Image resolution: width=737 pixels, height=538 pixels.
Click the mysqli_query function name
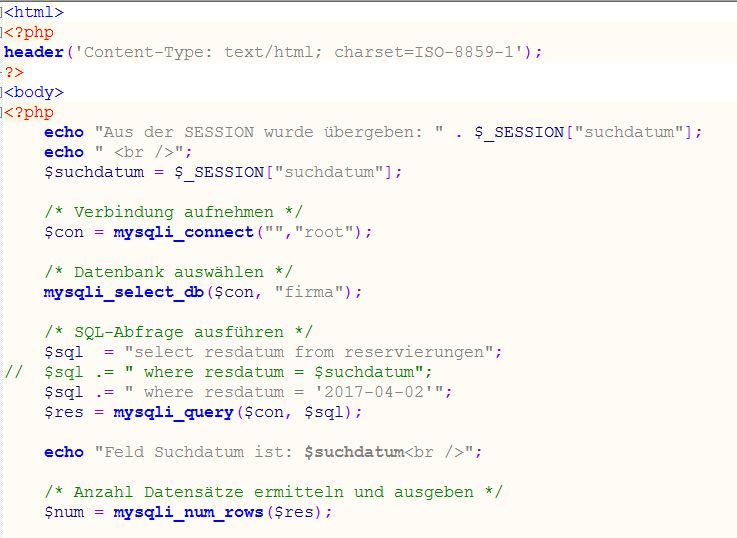click(168, 412)
